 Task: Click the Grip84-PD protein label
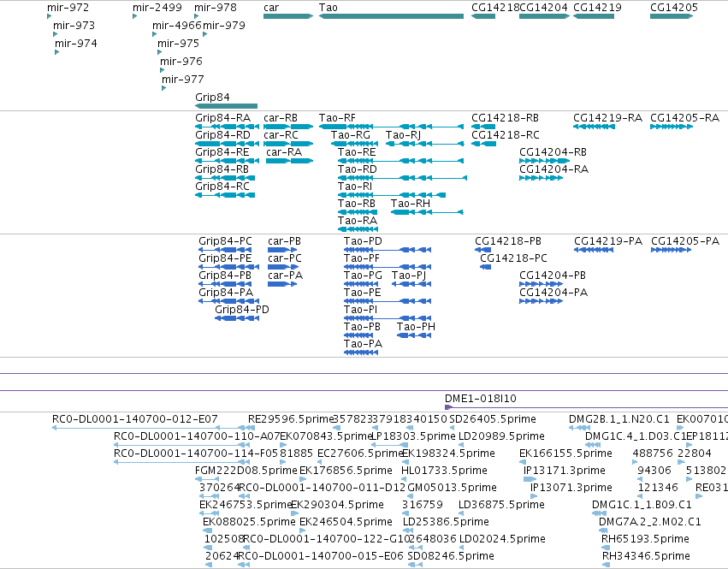coord(242,310)
